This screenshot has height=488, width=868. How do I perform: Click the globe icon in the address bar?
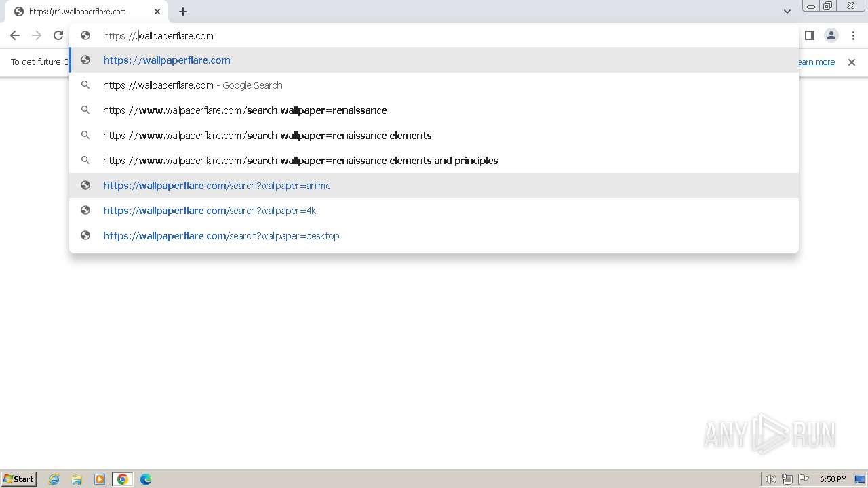click(x=85, y=35)
